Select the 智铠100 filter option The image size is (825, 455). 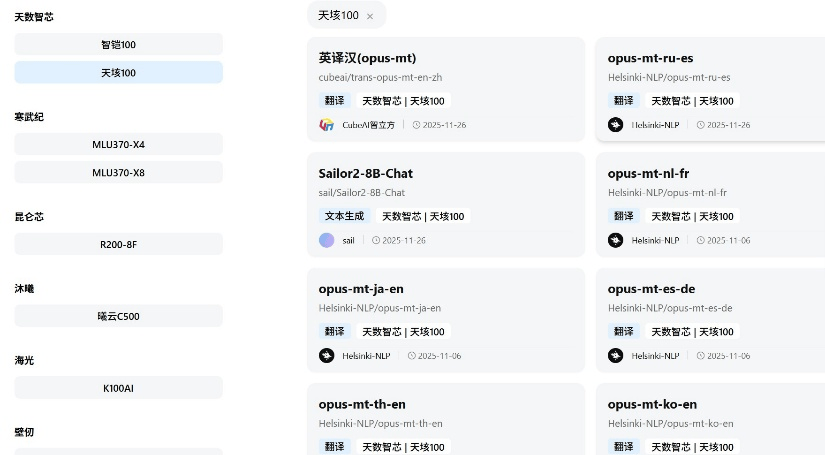coord(118,44)
